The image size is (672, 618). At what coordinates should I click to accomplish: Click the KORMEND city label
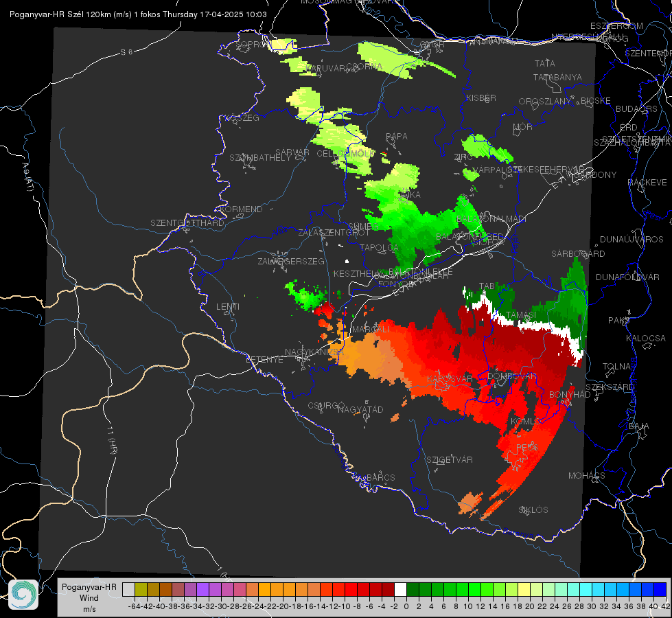coord(241,209)
